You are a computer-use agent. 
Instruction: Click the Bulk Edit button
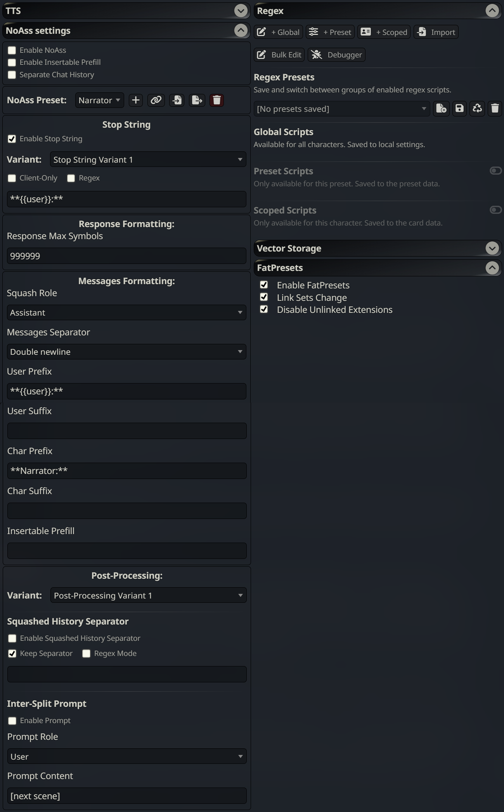tap(279, 55)
